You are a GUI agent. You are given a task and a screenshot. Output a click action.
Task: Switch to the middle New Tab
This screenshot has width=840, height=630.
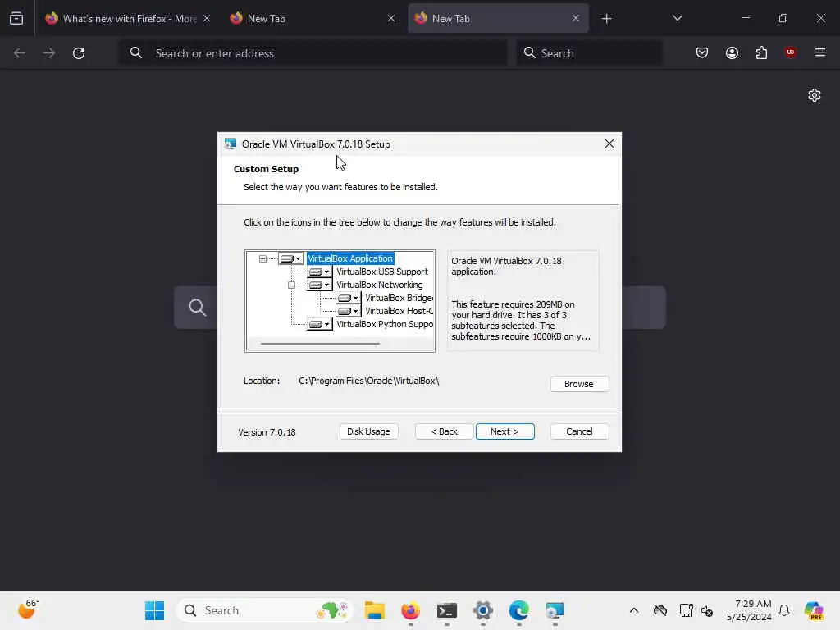tap(313, 19)
